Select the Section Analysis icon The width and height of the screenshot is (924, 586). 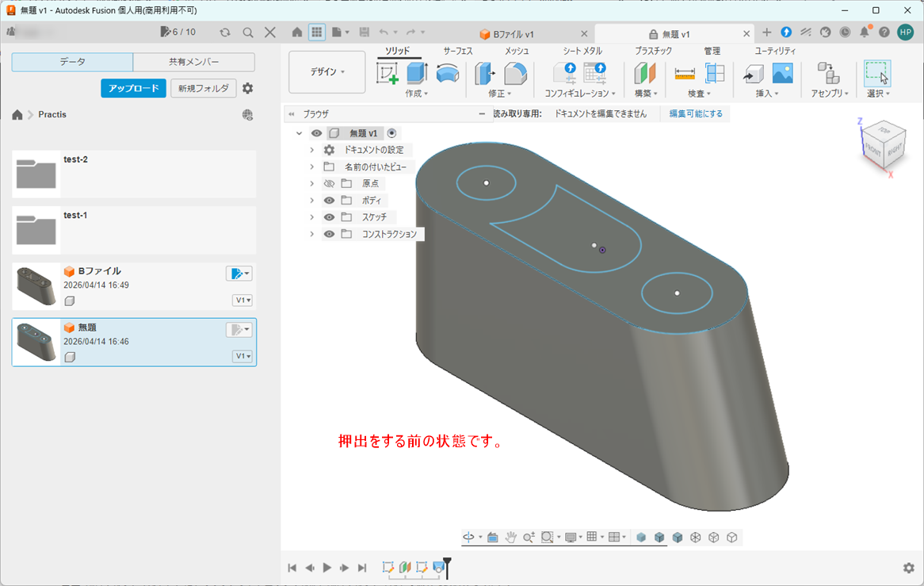715,74
